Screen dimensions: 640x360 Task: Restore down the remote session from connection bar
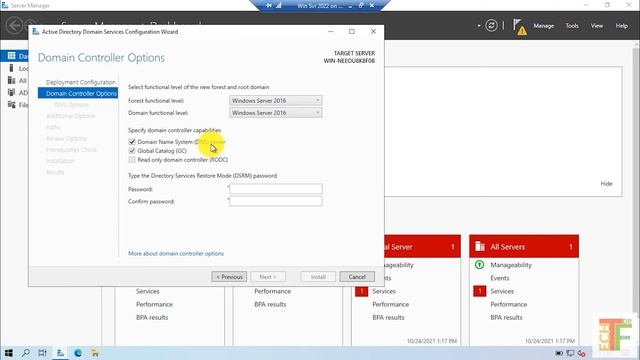coord(361,6)
